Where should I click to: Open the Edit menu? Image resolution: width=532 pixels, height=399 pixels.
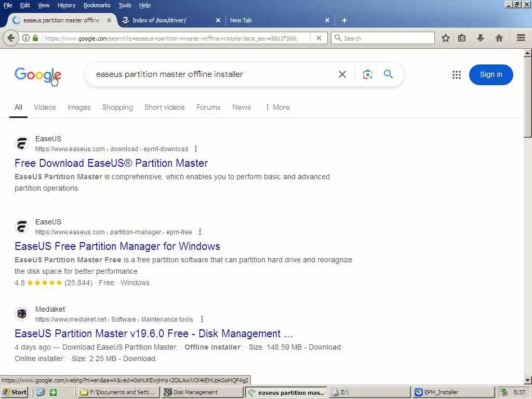[25, 5]
